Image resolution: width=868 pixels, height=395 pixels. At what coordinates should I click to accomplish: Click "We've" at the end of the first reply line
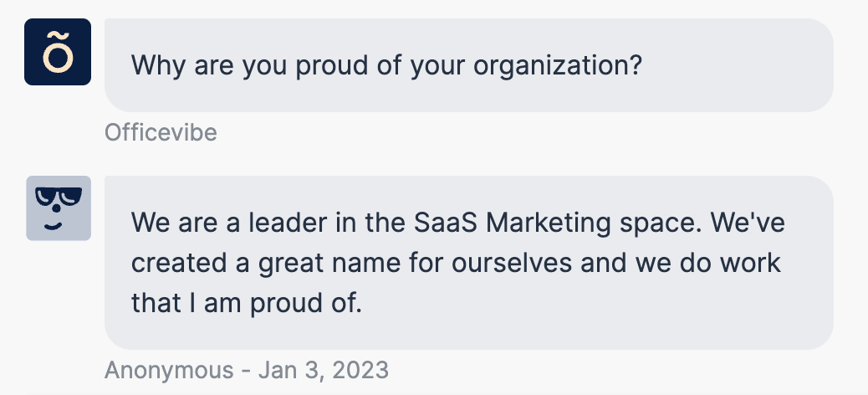click(748, 223)
